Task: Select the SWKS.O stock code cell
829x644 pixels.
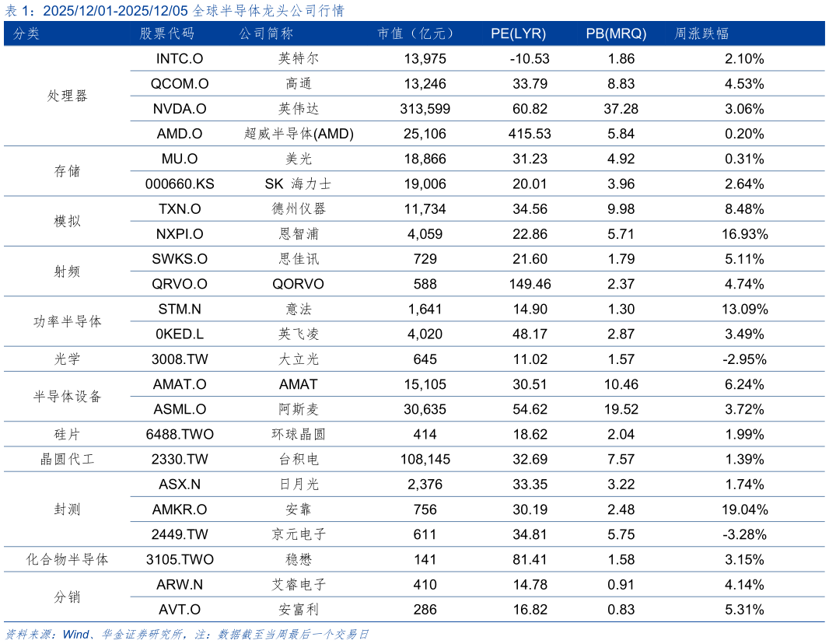Action: click(180, 259)
